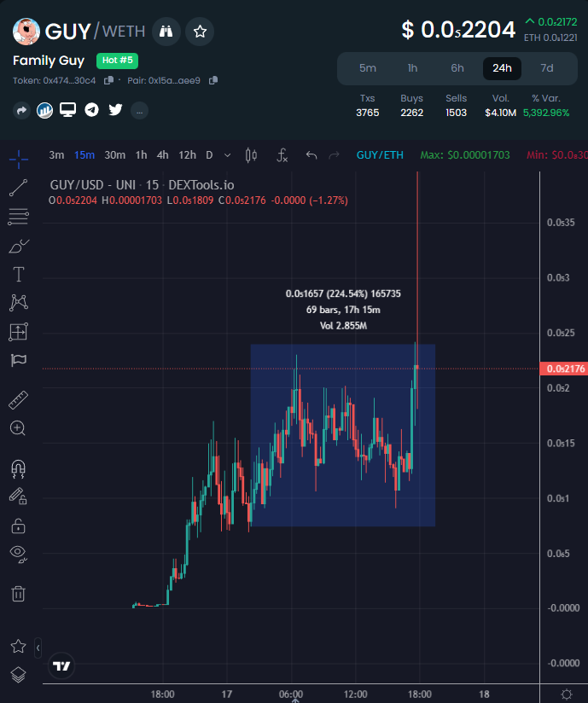Select the 15m interval
This screenshot has height=703, width=588.
[84, 155]
